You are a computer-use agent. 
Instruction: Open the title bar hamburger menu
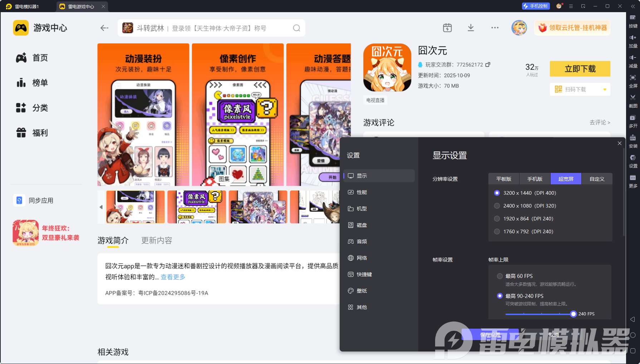click(571, 6)
